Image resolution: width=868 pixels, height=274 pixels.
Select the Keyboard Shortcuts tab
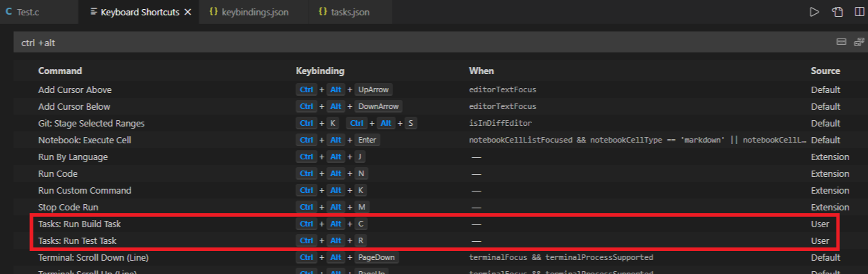[140, 13]
